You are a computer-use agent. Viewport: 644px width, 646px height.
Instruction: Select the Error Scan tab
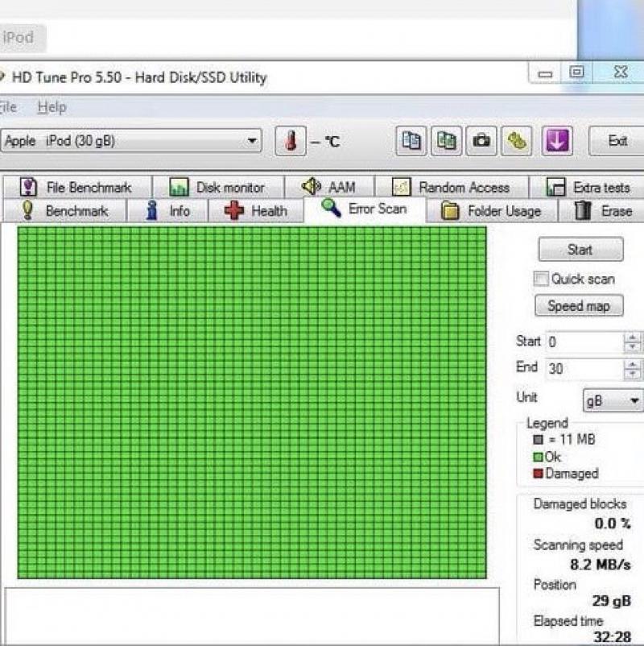365,209
